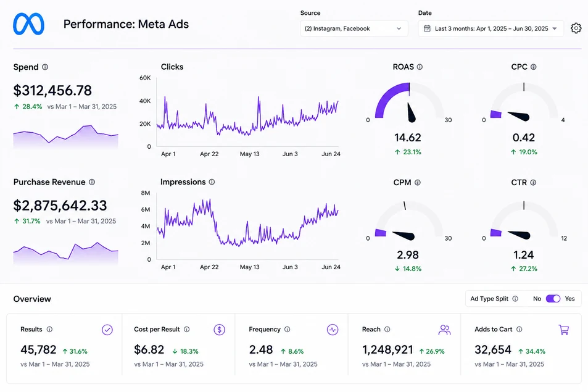Open the Source dropdown showing Instagram, Facebook
Screen dimensions: 588x392
pos(354,28)
